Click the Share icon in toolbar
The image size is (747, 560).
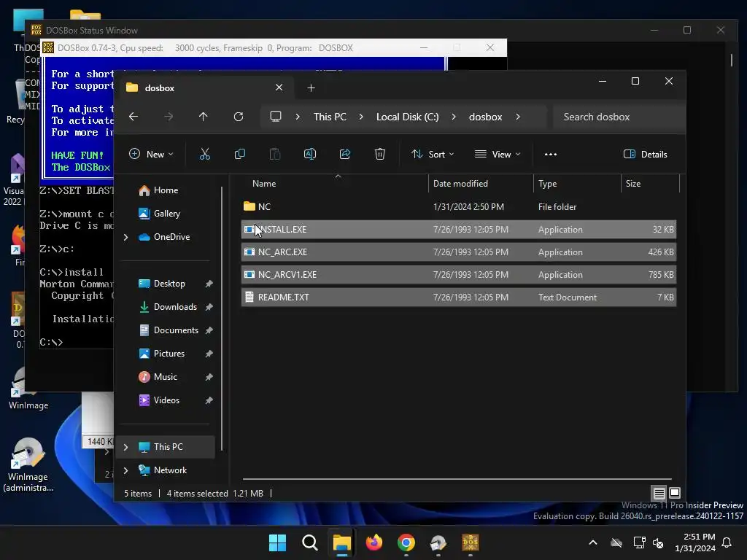tap(345, 155)
